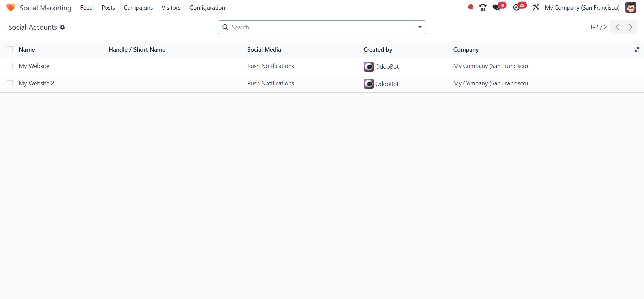Select the My Website row checkbox
Screen dimensions: 644x299
(x=10, y=66)
